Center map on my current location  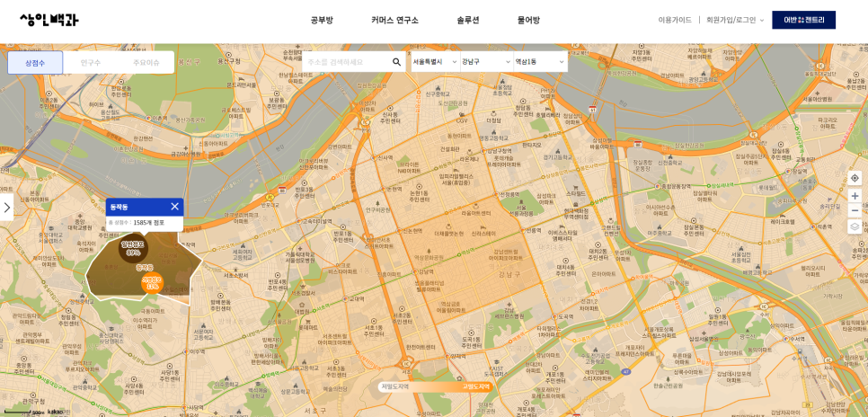coord(855,178)
